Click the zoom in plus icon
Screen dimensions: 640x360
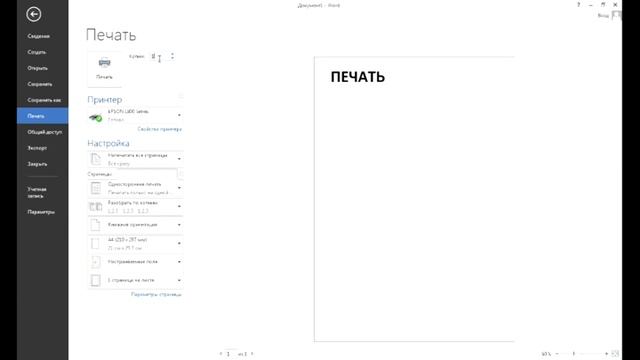coord(607,354)
